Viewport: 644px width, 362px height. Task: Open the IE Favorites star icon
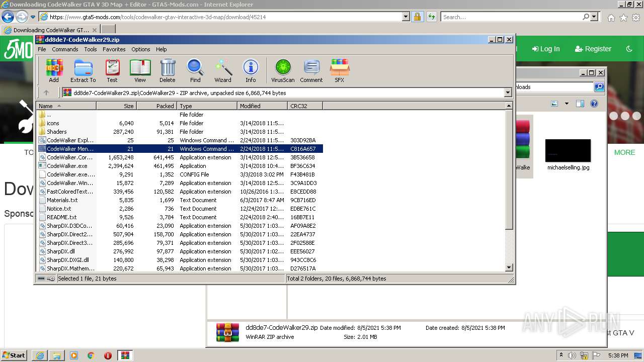[623, 18]
